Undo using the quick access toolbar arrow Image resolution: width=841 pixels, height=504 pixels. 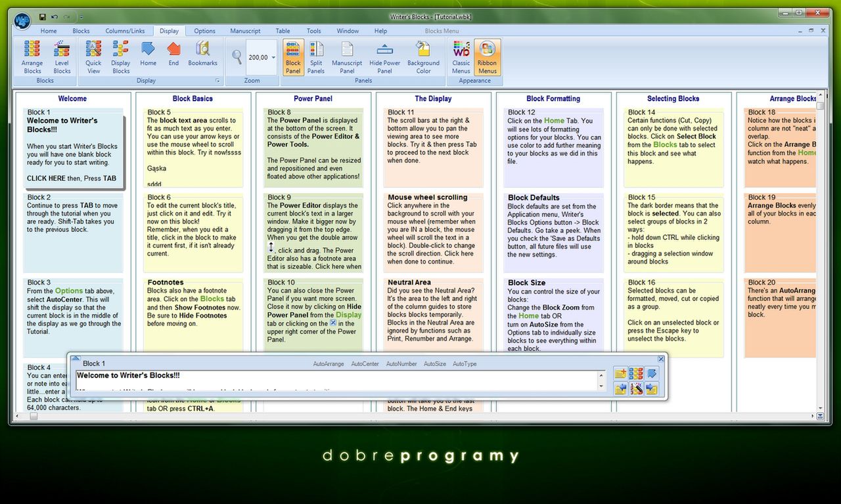point(55,16)
